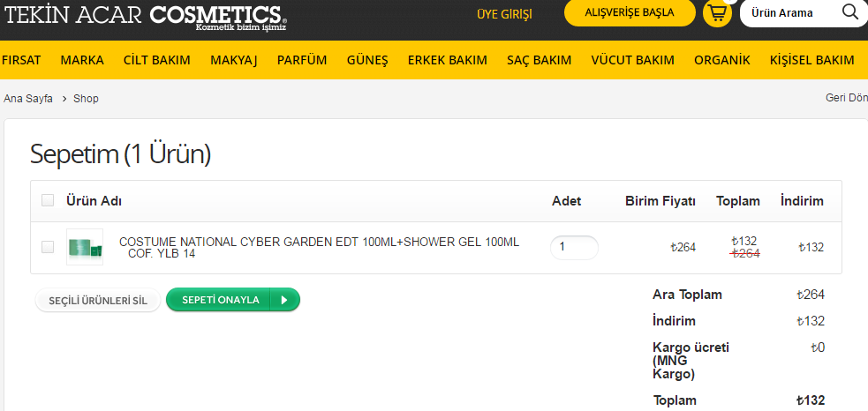Click the İndirim column header
The image size is (868, 411).
tap(802, 201)
